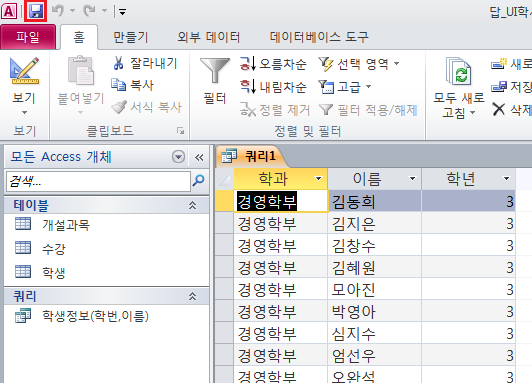
Task: Open Customize Quick Access Toolbar dropdown
Action: point(122,12)
